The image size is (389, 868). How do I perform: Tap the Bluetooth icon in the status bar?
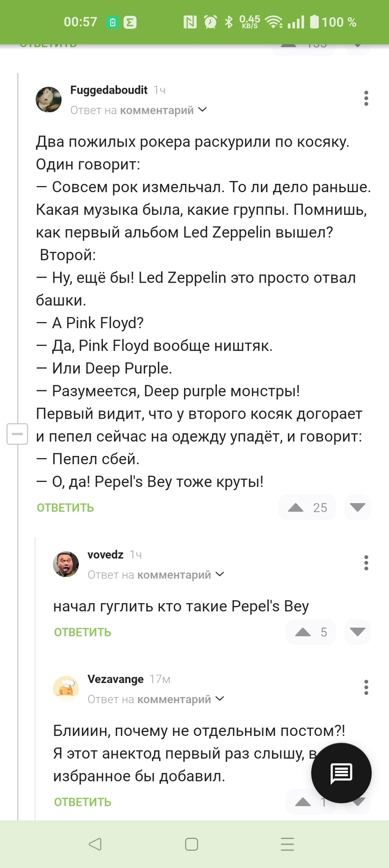pyautogui.click(x=230, y=22)
